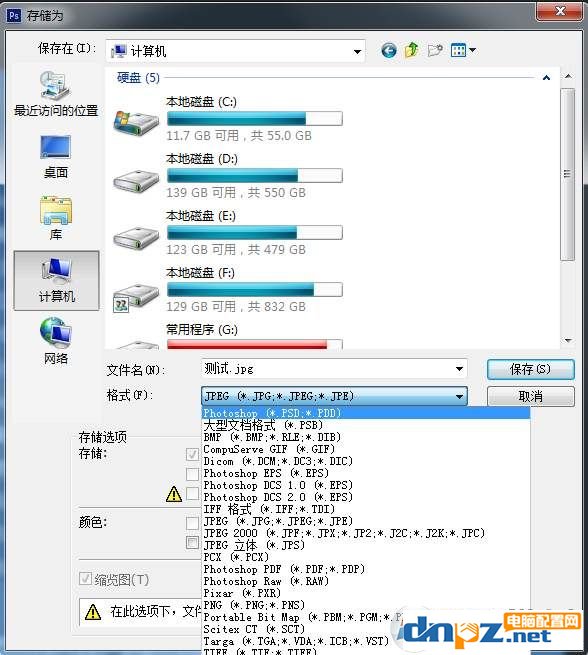Open the view menu icon
Image resolution: width=588 pixels, height=655 pixels.
point(458,51)
